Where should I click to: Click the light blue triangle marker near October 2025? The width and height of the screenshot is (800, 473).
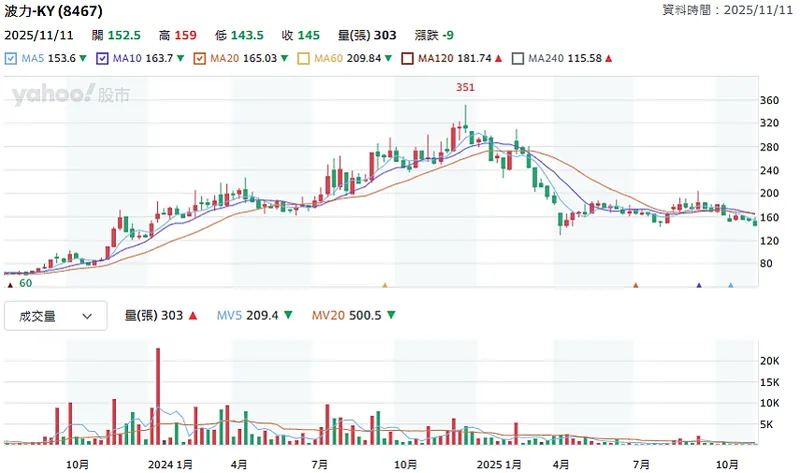(731, 285)
